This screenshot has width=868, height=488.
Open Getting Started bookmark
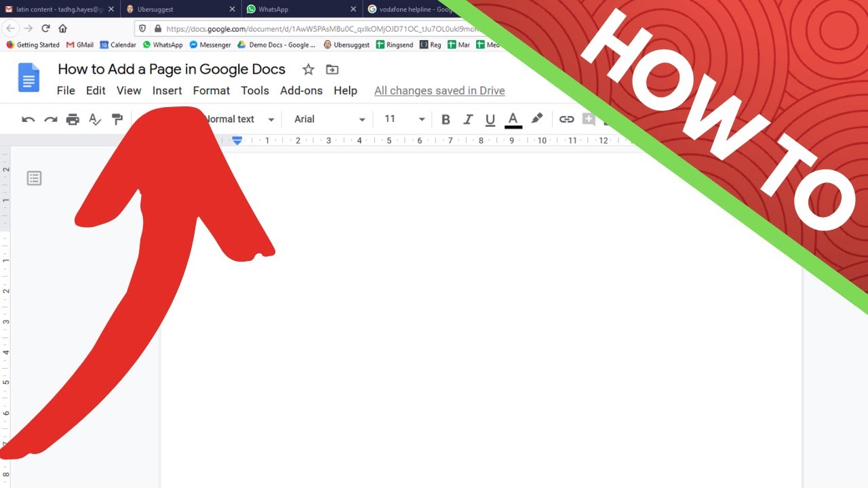click(x=33, y=45)
